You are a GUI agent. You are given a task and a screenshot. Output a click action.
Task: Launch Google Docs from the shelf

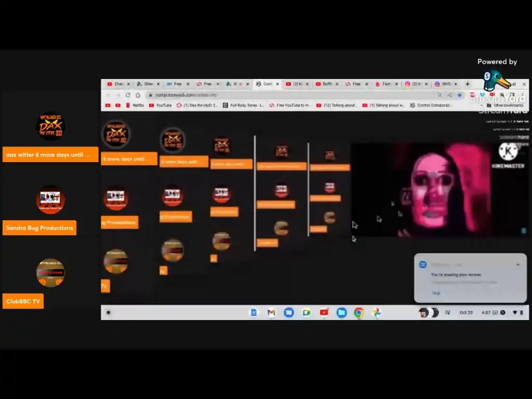coord(254,312)
